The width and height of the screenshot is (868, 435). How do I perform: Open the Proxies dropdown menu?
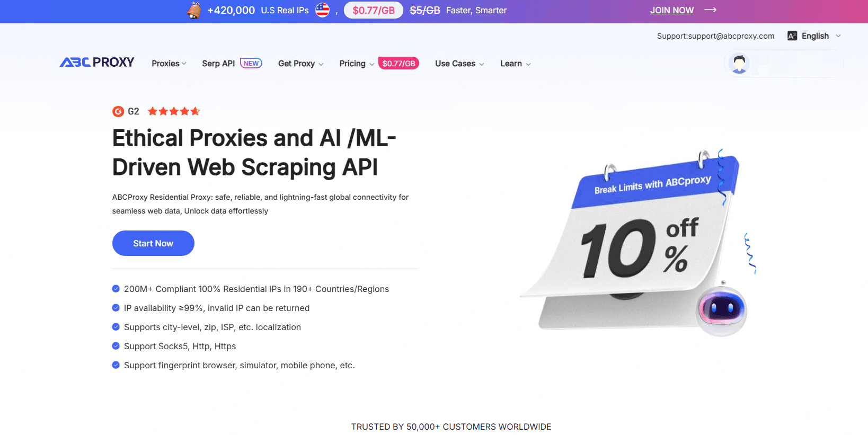[x=169, y=64]
